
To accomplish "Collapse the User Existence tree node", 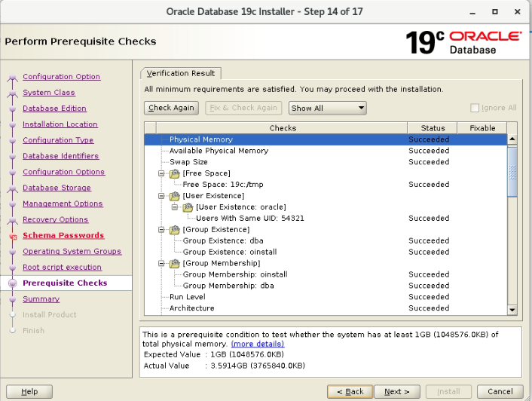I will click(x=161, y=196).
